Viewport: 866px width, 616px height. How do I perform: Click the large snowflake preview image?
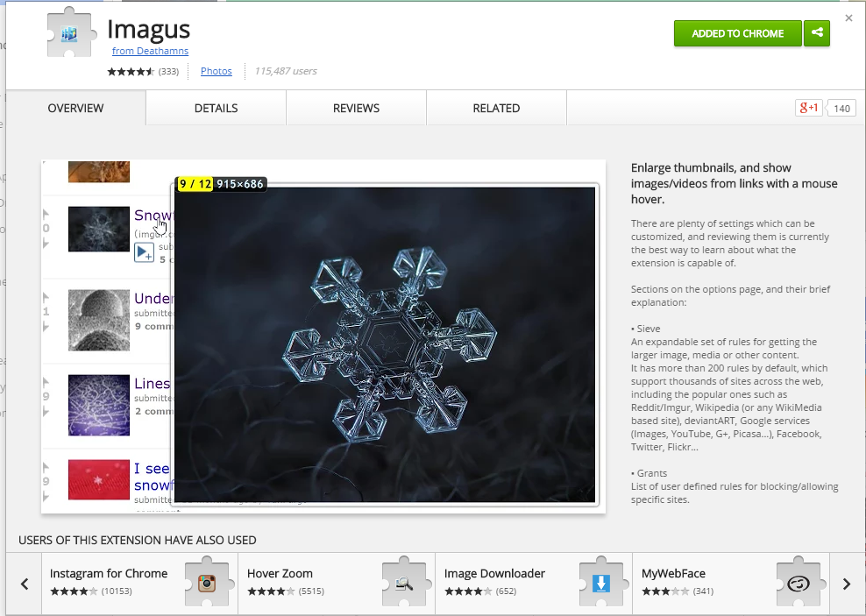point(385,344)
